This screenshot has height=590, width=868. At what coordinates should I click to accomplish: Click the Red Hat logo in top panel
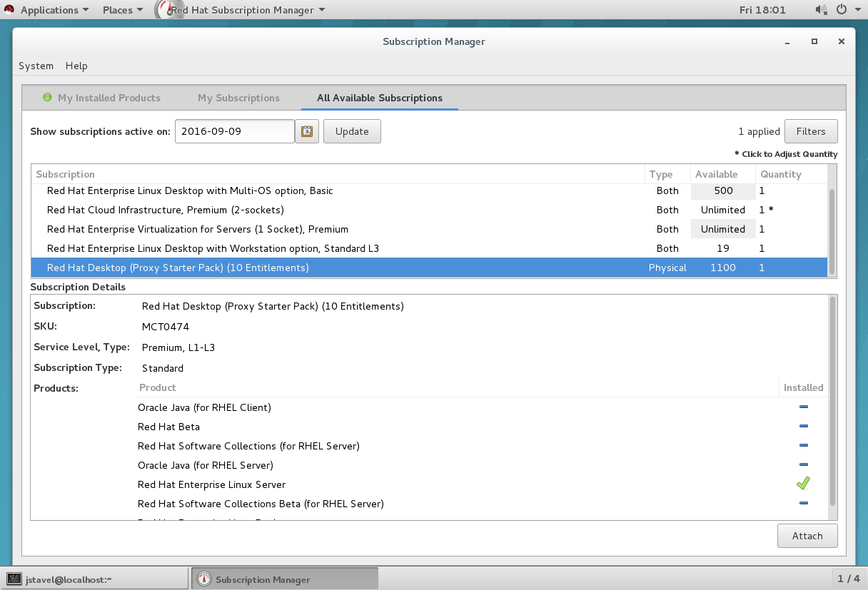9,9
